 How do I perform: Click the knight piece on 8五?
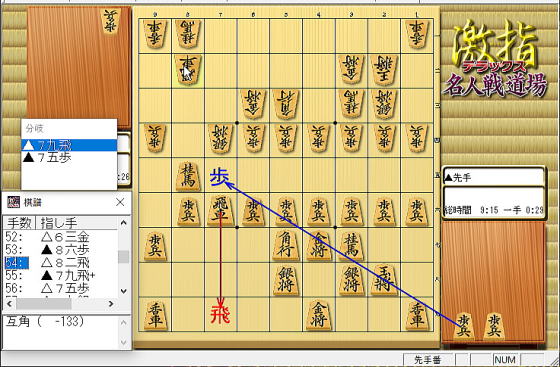point(188,176)
